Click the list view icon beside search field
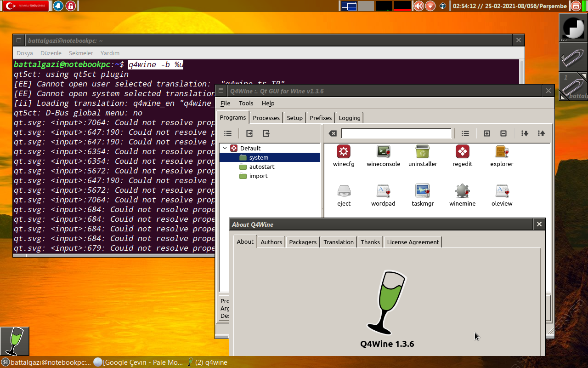Screen dimensions: 588x368 tap(465, 133)
